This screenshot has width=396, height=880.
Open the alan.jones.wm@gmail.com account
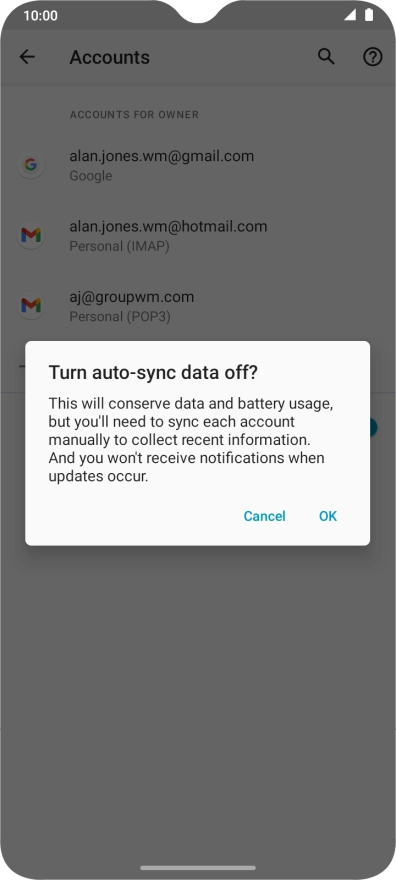point(198,165)
